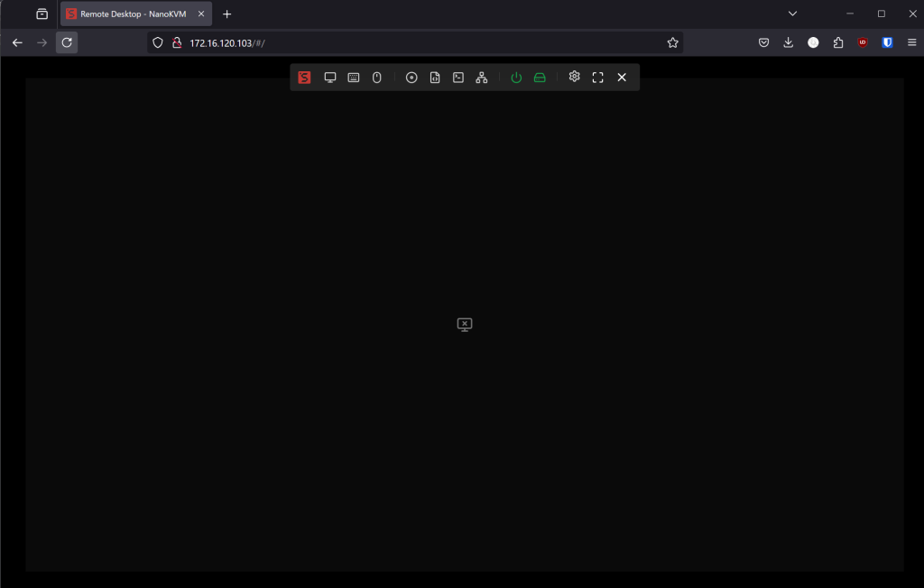
Task: Bookmark this page with the star
Action: point(672,42)
